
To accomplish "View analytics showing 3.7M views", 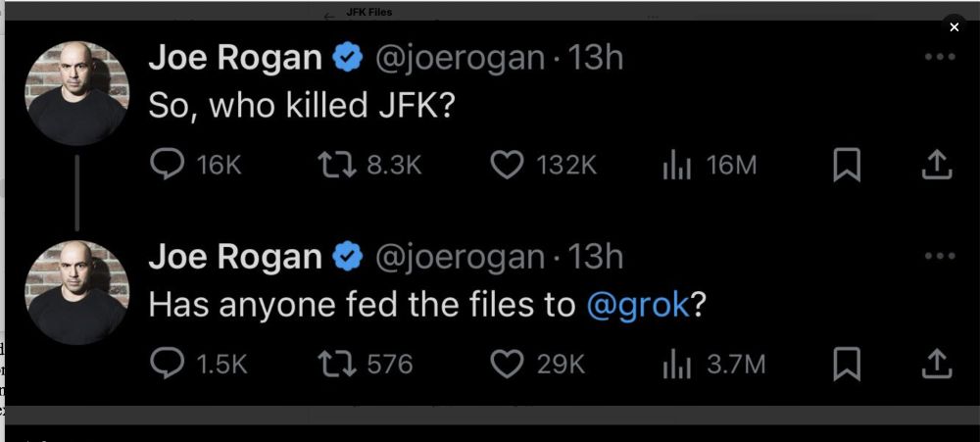I will coord(677,364).
